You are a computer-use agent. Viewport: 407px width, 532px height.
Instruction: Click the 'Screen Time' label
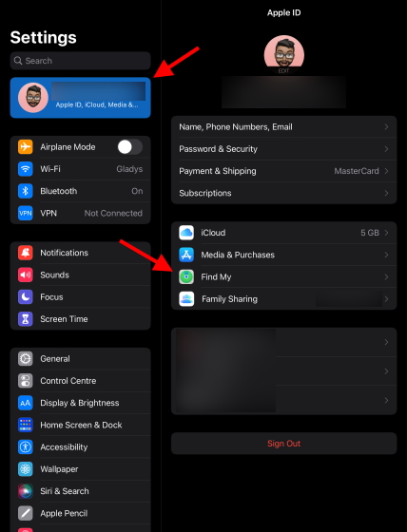(x=64, y=319)
